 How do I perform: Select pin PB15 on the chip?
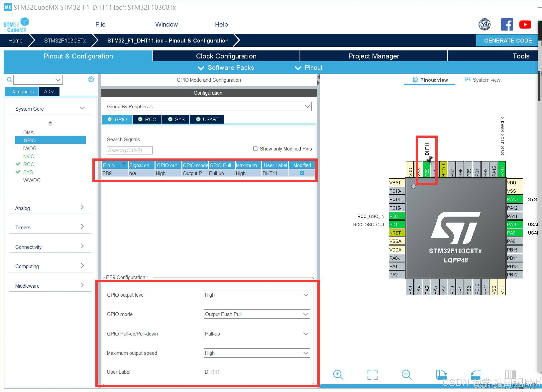(514, 249)
